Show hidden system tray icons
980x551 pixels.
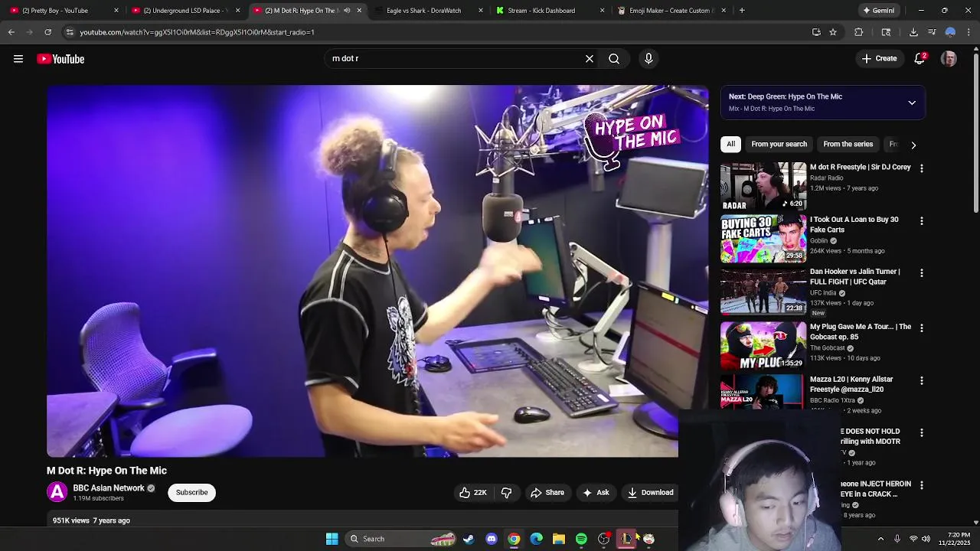point(880,539)
